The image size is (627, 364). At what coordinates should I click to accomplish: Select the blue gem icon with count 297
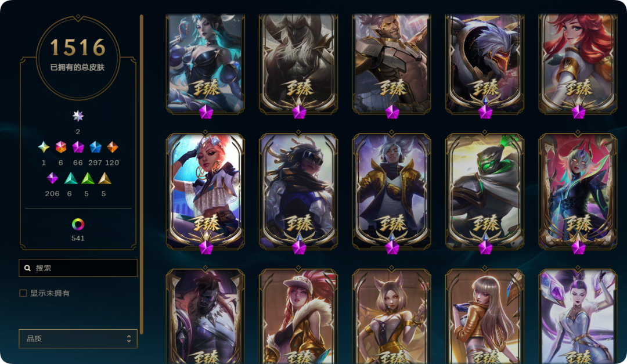click(95, 147)
